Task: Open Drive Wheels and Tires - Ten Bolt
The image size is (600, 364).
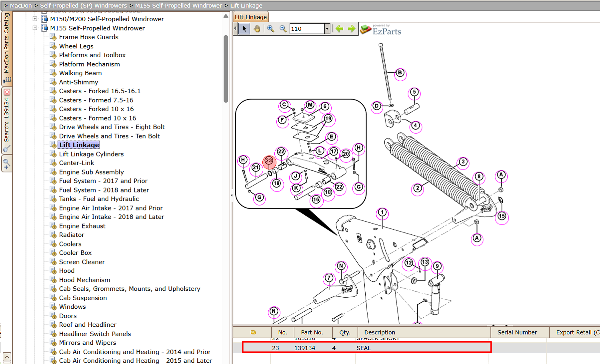Action: [109, 136]
